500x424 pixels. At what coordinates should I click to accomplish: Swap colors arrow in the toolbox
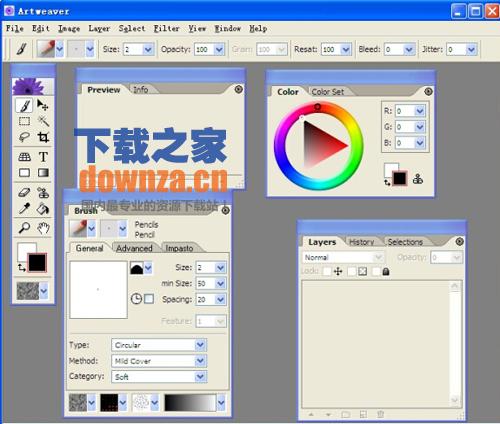click(22, 267)
